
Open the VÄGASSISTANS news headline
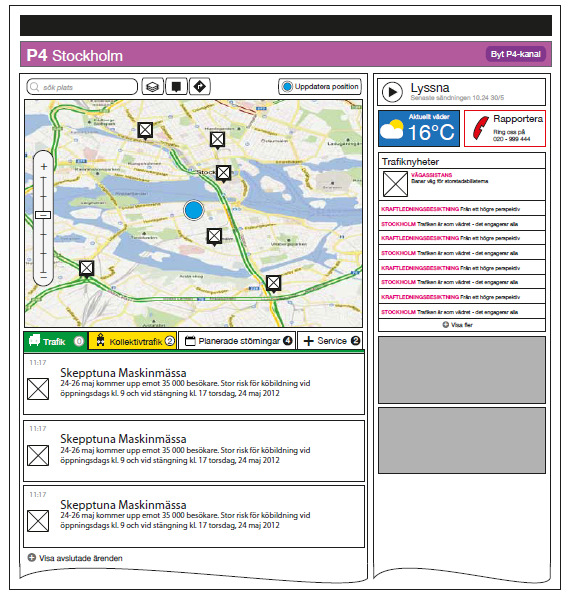(x=431, y=175)
